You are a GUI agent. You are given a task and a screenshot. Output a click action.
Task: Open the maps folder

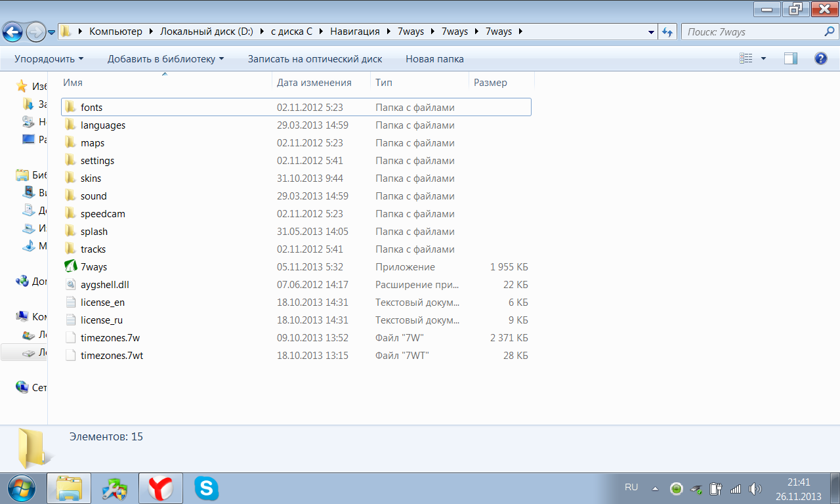[92, 143]
